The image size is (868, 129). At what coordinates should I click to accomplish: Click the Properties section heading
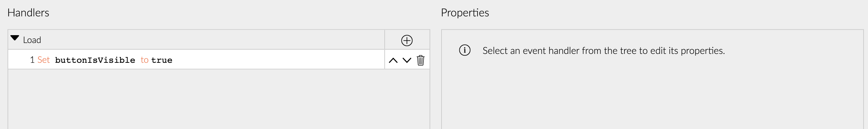pyautogui.click(x=465, y=13)
